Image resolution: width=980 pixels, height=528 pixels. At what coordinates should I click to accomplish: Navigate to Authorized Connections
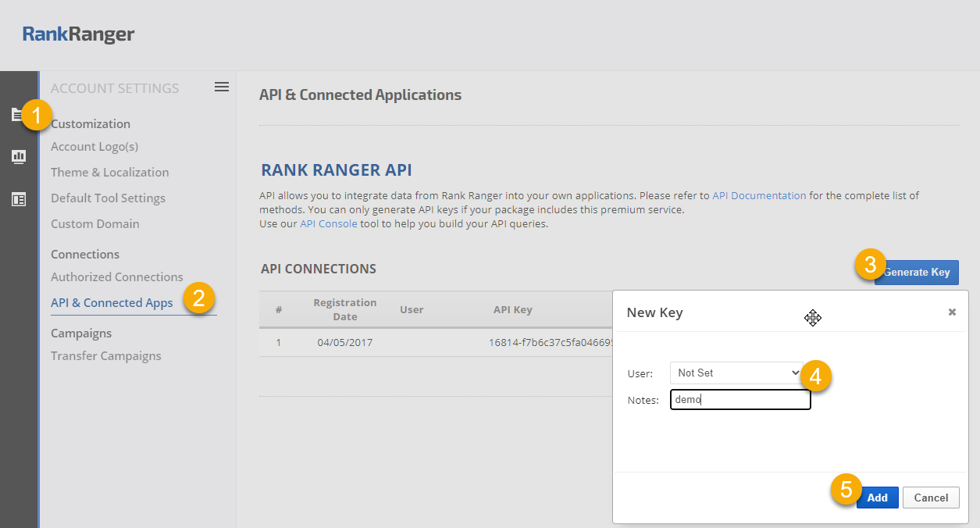(x=117, y=277)
